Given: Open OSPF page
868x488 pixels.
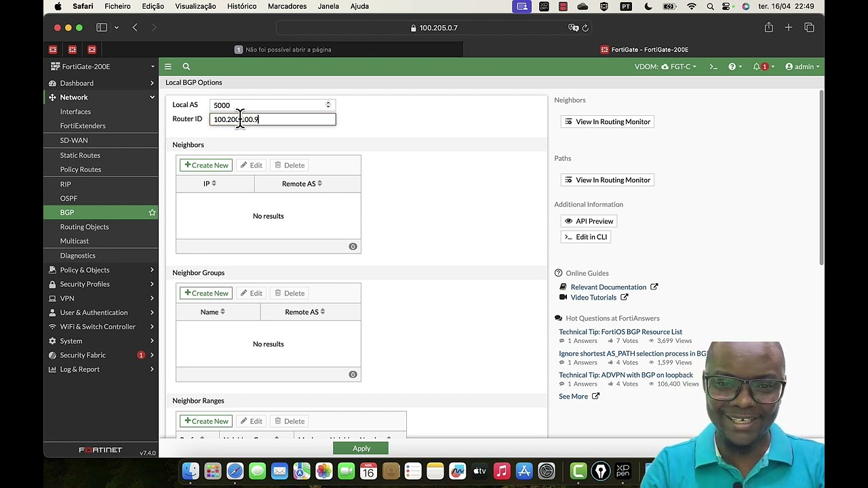Looking at the screenshot, I should [x=68, y=198].
